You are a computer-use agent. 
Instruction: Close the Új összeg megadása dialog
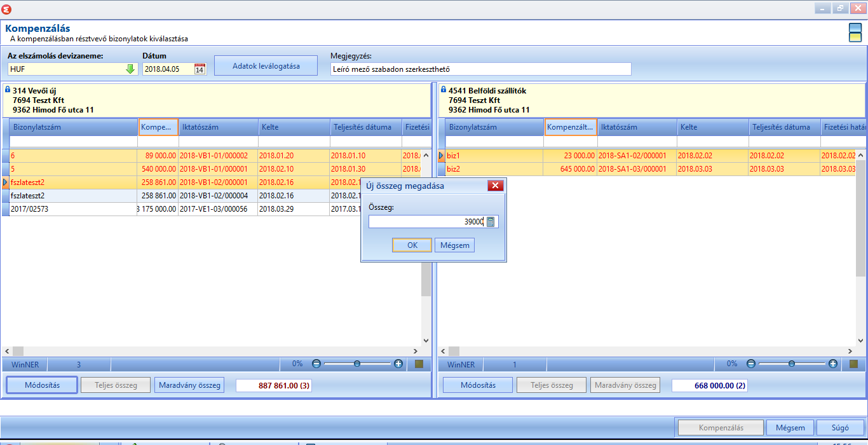pos(496,186)
